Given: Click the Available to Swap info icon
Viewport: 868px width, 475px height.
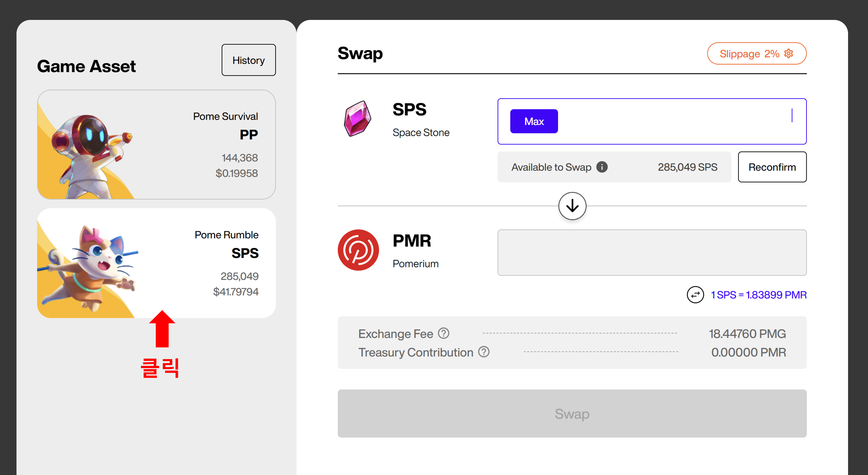Looking at the screenshot, I should pos(602,167).
